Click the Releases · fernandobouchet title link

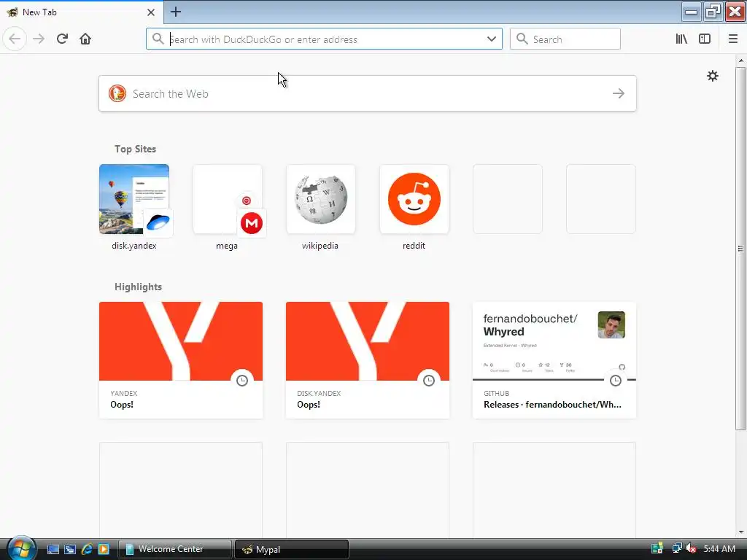[x=552, y=405]
